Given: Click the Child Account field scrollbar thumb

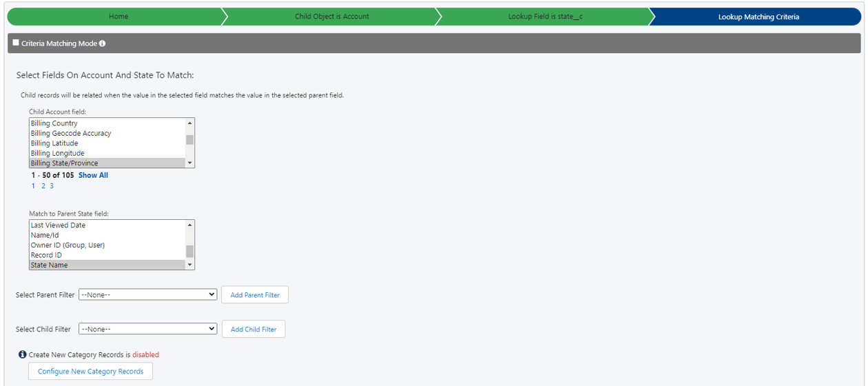Looking at the screenshot, I should [x=190, y=139].
